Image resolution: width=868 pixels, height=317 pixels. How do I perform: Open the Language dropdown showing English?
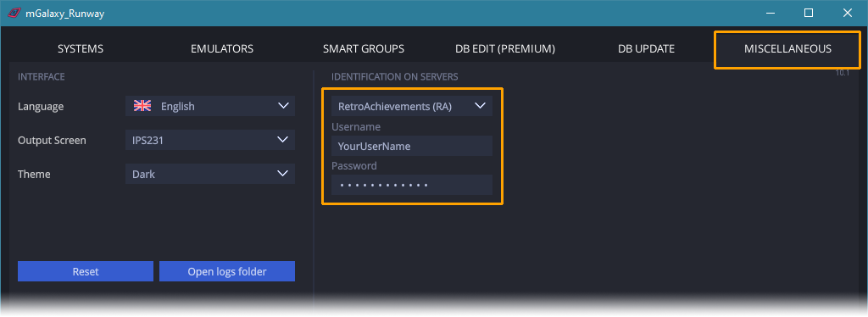(210, 106)
